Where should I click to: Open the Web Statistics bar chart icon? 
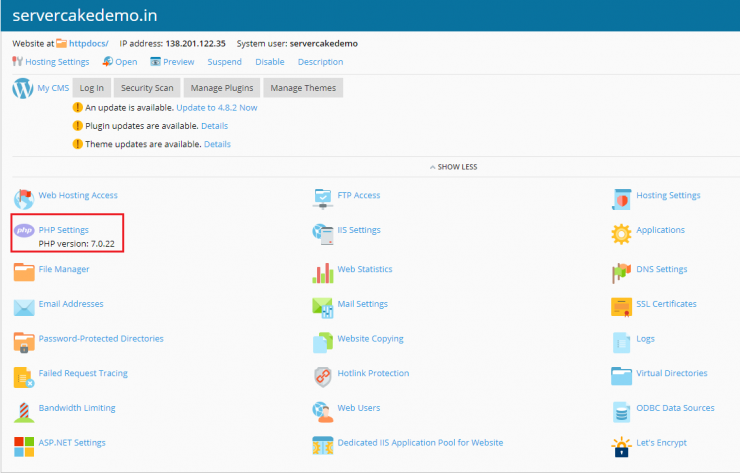click(x=323, y=273)
